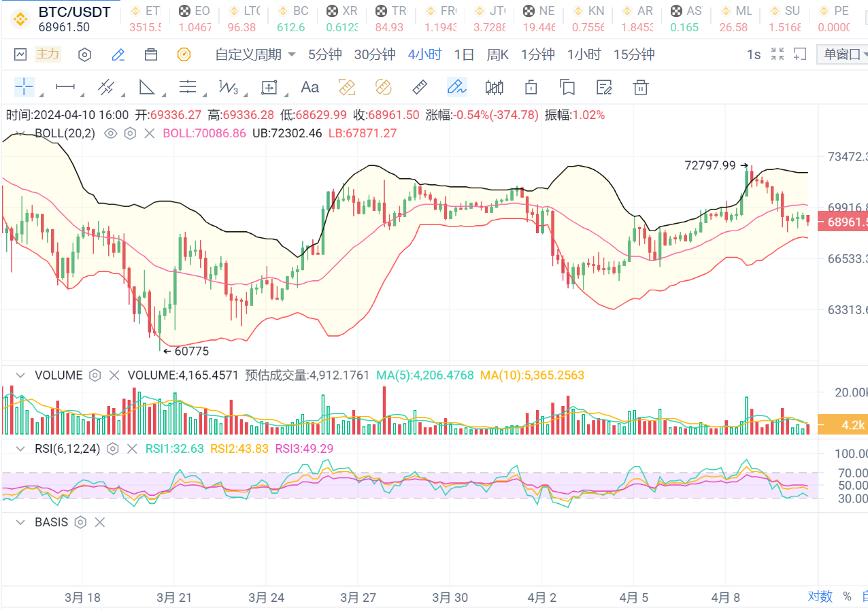Toggle the 对数 logarithmic scale
868x610 pixels.
pos(820,596)
